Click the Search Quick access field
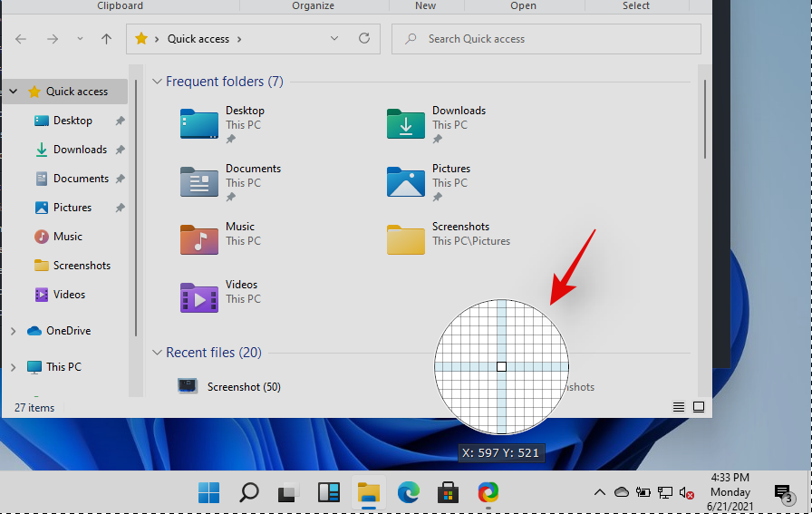Screen dimensions: 812x514 pyautogui.click(x=546, y=39)
